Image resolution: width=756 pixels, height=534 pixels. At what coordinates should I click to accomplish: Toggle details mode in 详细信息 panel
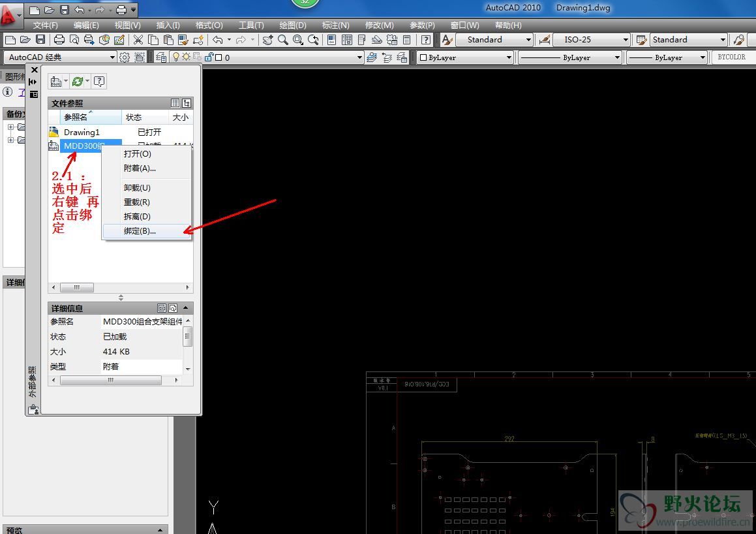click(x=162, y=307)
